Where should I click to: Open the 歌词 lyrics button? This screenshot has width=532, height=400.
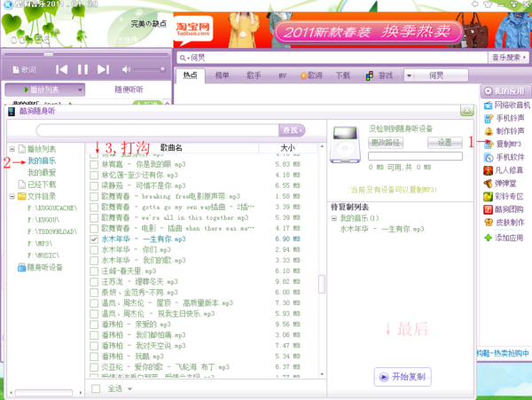(24, 70)
